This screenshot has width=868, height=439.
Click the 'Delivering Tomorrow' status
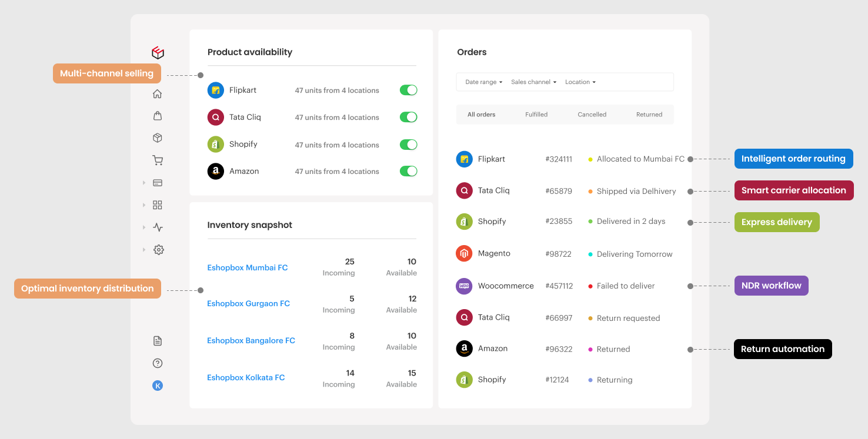[635, 254]
